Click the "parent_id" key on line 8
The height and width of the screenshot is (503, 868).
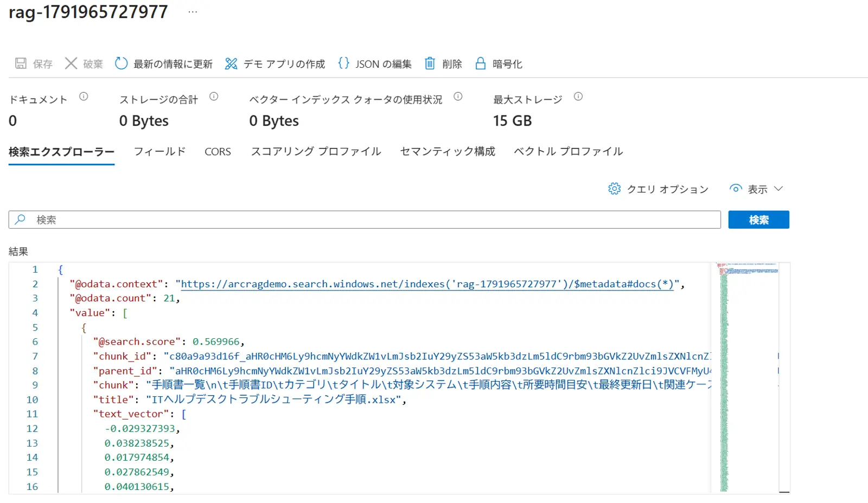point(125,371)
